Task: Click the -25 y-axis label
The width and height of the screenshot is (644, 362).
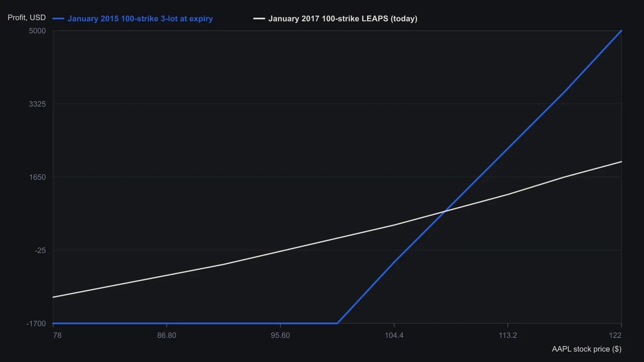Action: click(x=40, y=251)
